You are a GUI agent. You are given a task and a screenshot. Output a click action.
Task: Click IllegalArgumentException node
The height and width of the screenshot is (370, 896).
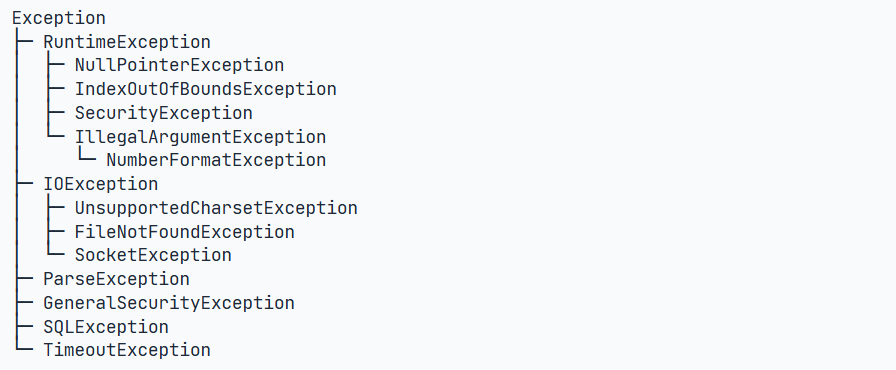(201, 137)
